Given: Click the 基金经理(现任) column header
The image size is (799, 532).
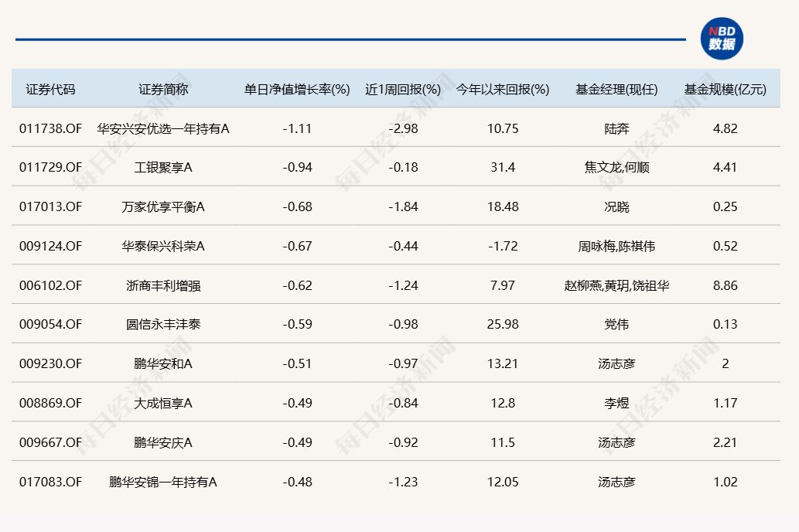Looking at the screenshot, I should pyautogui.click(x=616, y=90).
